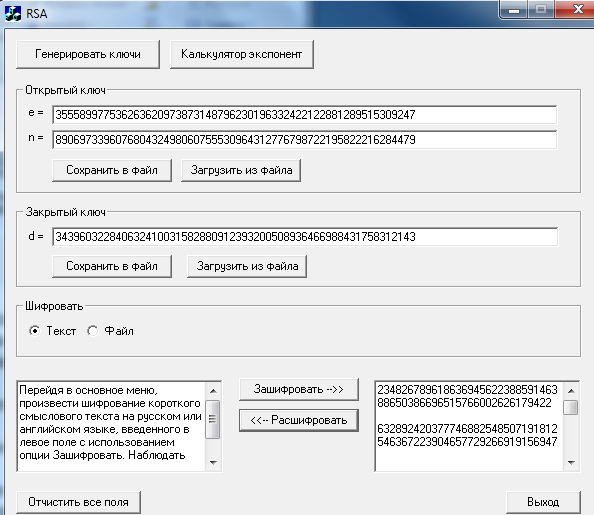Viewport: 594px width, 515px height.
Task: Close the RSA window
Action: click(576, 9)
